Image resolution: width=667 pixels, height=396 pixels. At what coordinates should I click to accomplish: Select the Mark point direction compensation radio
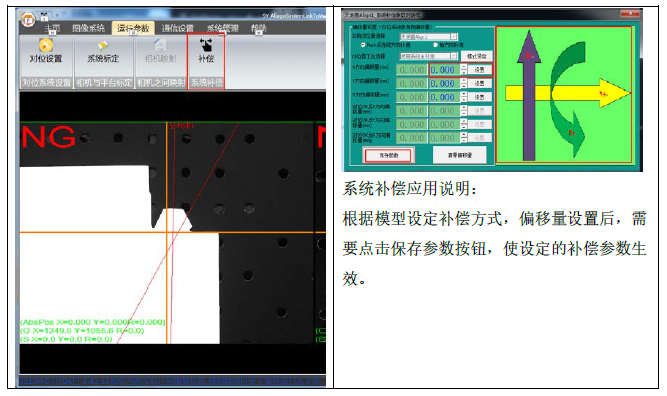(x=362, y=45)
